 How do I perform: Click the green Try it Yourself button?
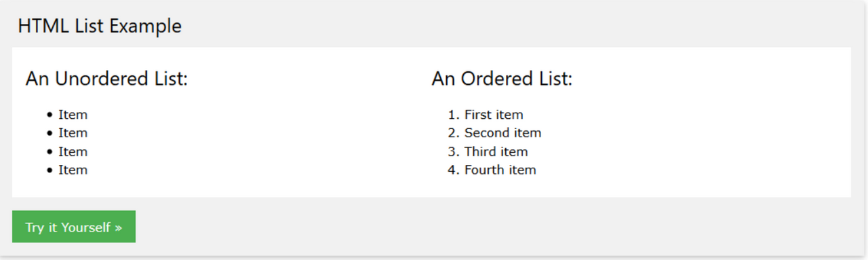click(73, 227)
